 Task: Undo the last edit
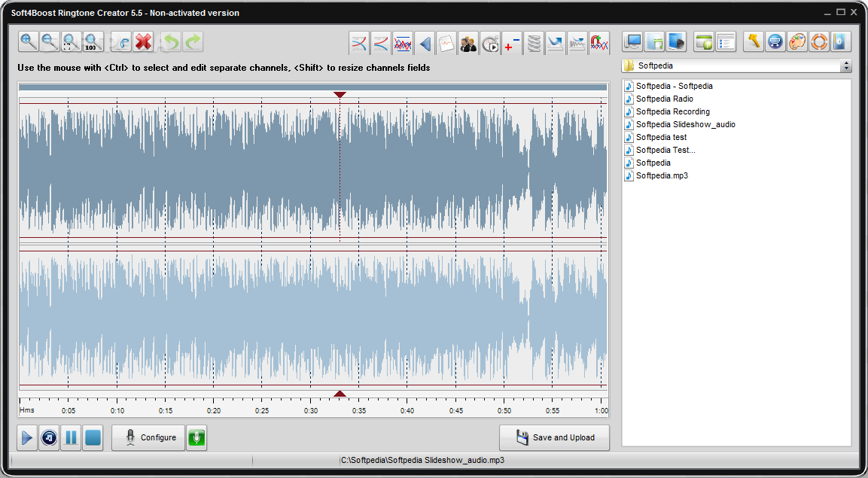(172, 42)
